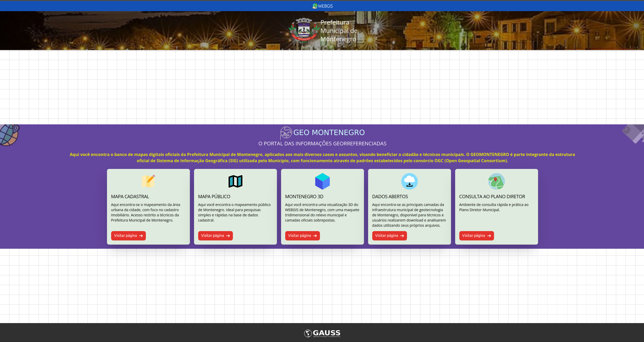Click the DADOS ABERTOS card title
The width and height of the screenshot is (644, 342).
(x=390, y=197)
